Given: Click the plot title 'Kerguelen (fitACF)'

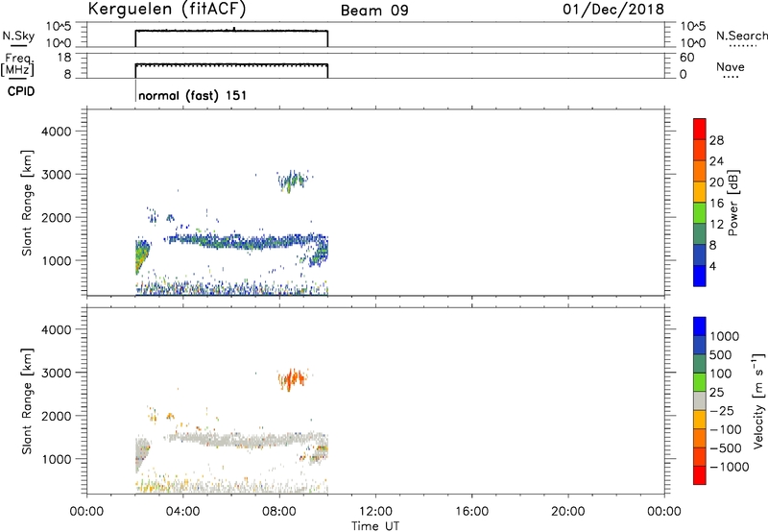Looking at the screenshot, I should [x=167, y=10].
